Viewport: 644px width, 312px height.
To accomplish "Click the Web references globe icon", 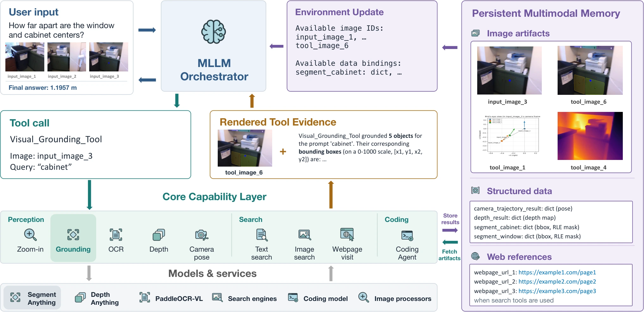I will pos(475,256).
